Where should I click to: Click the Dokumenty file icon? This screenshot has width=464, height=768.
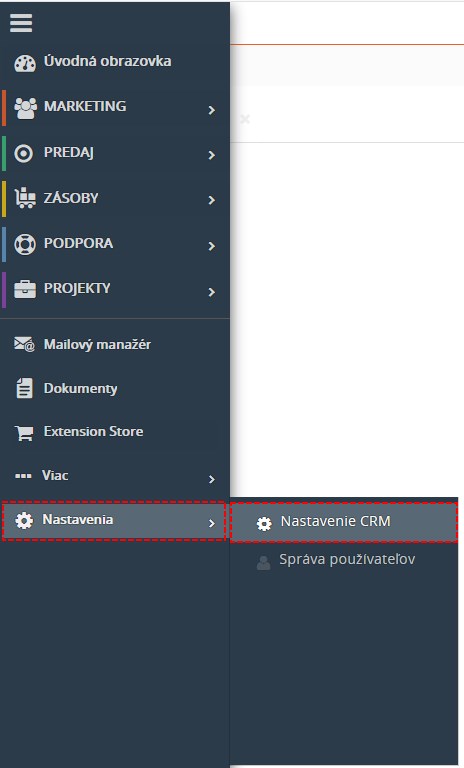[x=24, y=388]
